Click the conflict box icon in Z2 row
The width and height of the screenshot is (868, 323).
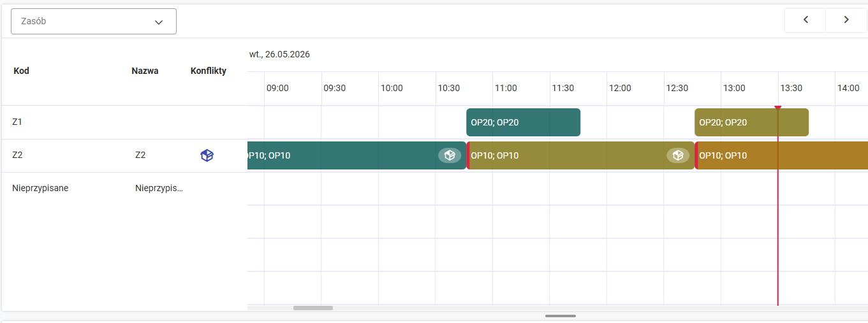coord(207,155)
